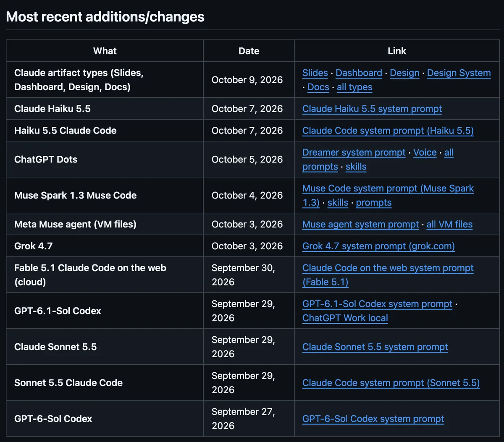The height and width of the screenshot is (442, 504).
Task: Follow the Design System link
Action: pos(459,73)
